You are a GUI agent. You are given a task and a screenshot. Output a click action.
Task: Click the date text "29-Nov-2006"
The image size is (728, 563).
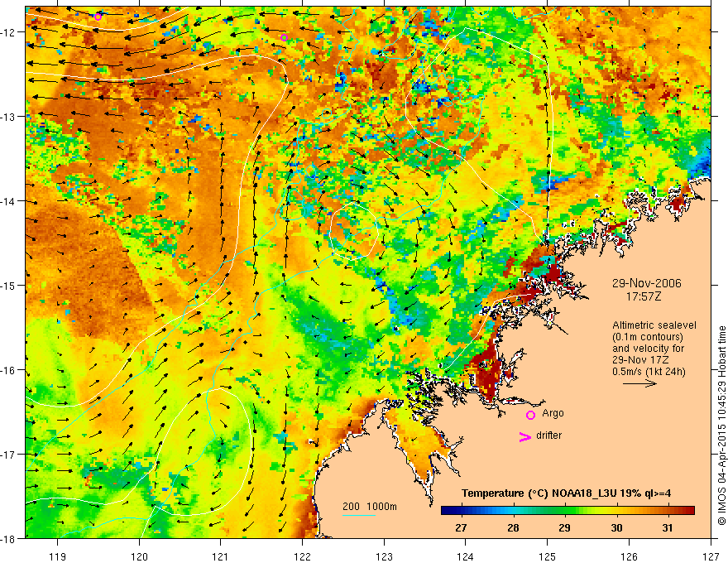(646, 283)
